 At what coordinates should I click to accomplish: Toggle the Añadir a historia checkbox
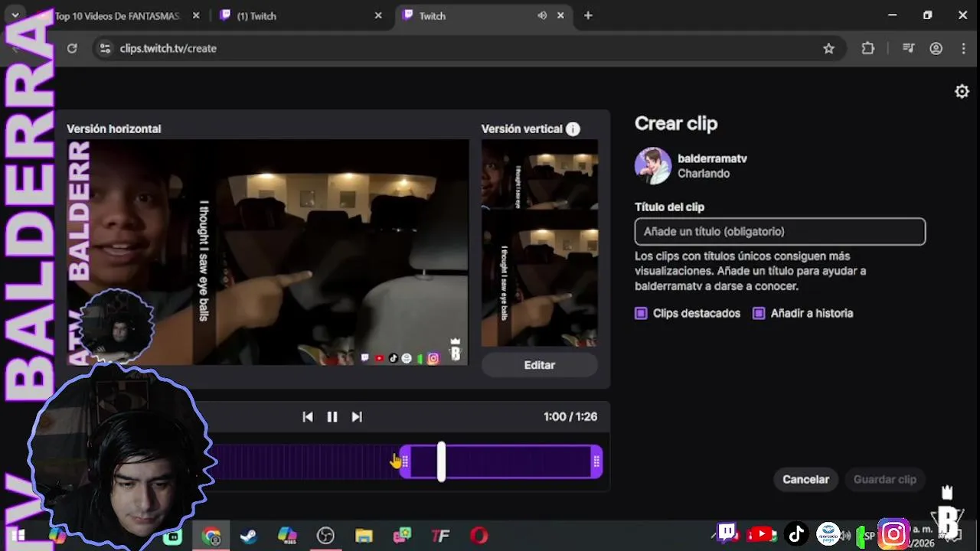[759, 313]
